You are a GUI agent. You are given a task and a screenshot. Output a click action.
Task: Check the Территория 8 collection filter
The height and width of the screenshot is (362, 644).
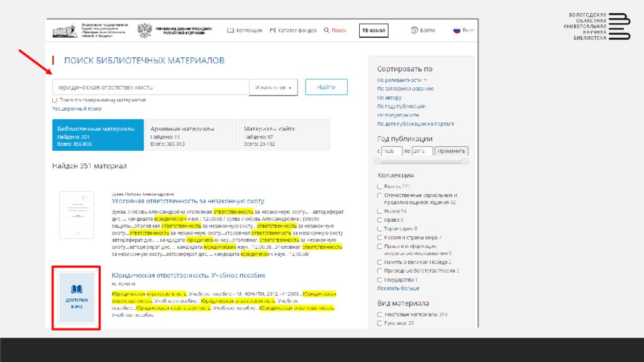tap(379, 229)
